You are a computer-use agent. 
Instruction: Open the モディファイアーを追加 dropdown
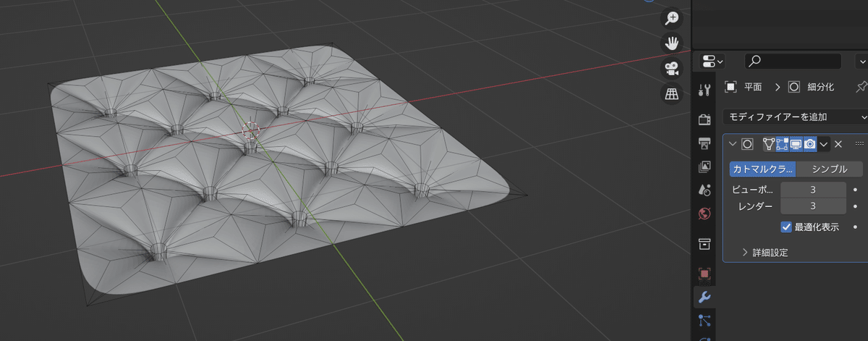click(796, 117)
